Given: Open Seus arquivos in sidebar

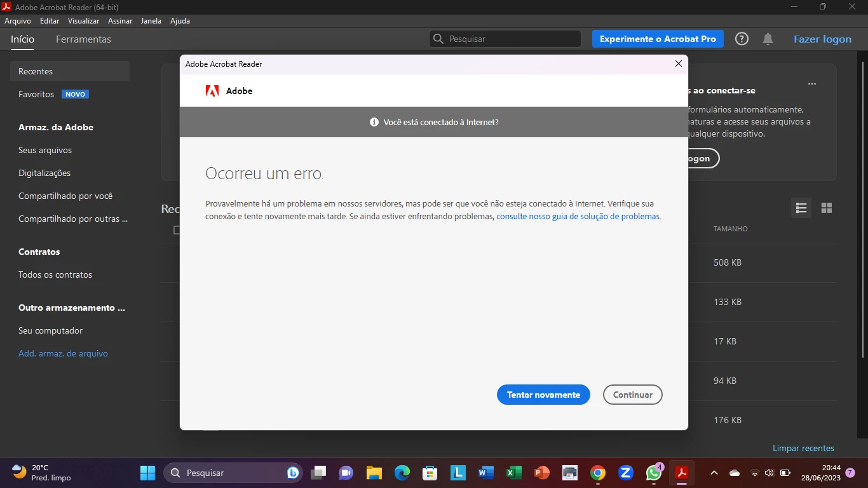Looking at the screenshot, I should (x=45, y=150).
